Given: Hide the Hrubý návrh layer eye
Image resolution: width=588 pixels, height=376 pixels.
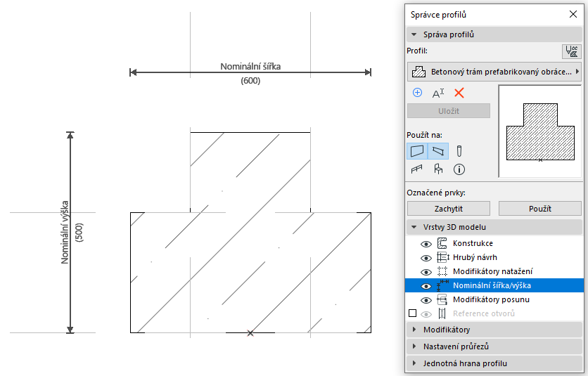Looking at the screenshot, I should 426,258.
